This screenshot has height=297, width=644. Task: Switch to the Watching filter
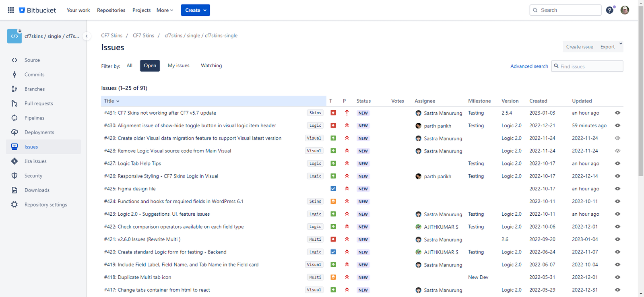pos(211,66)
